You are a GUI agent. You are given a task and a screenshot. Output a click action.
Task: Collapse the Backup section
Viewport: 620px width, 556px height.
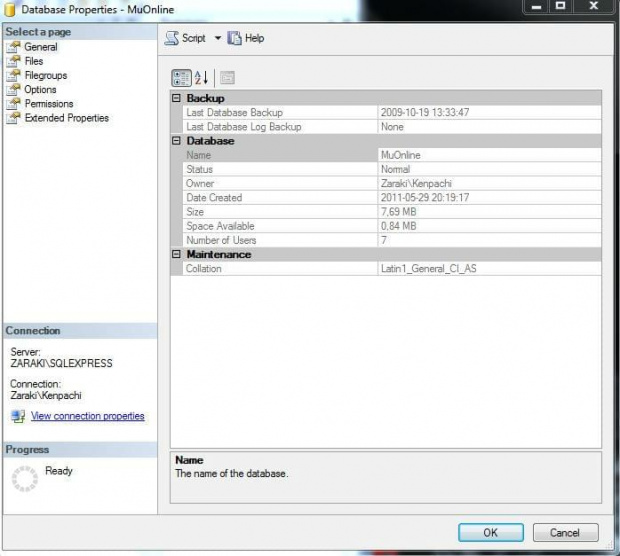(177, 98)
